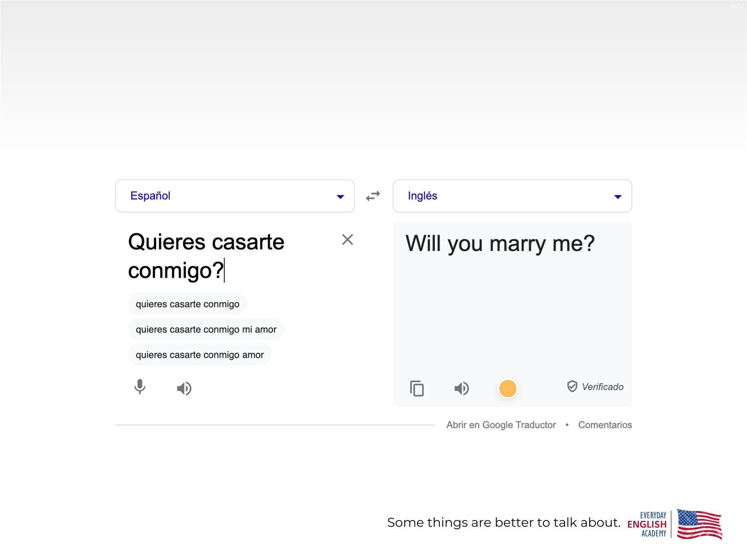Click the "Will you marry me?" translation text

click(500, 243)
